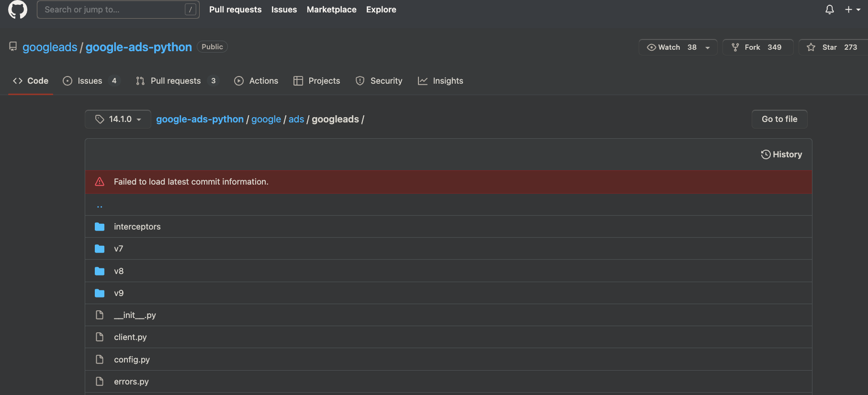Switch to the Projects tab

click(317, 81)
